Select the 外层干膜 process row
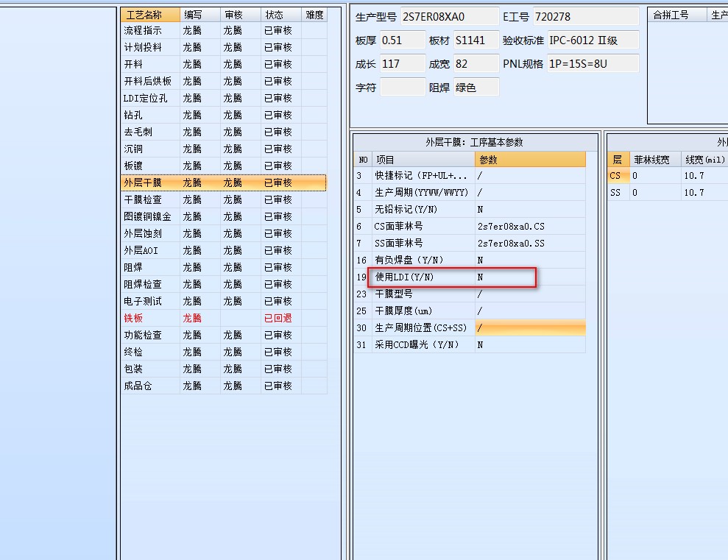The image size is (728, 560). coord(224,182)
